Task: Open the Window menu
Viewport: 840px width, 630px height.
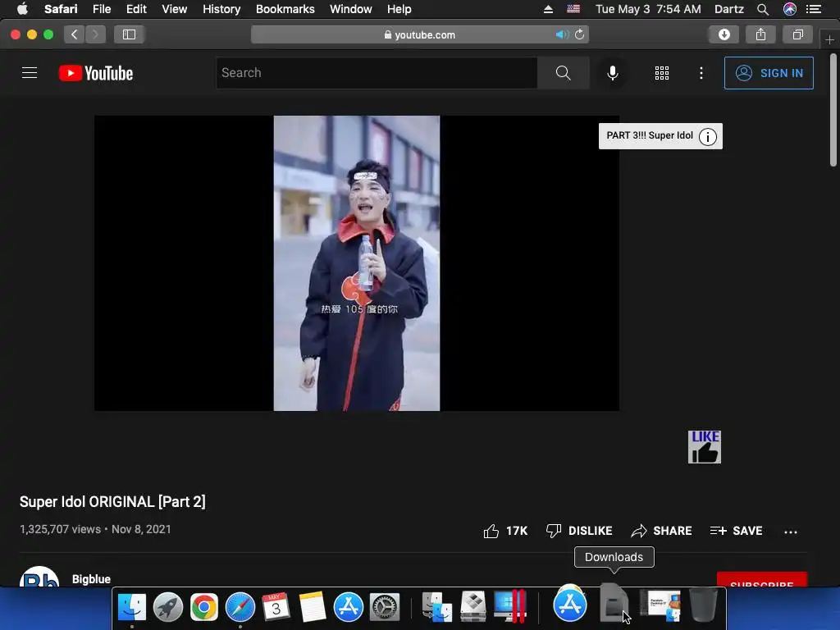Action: (x=351, y=9)
